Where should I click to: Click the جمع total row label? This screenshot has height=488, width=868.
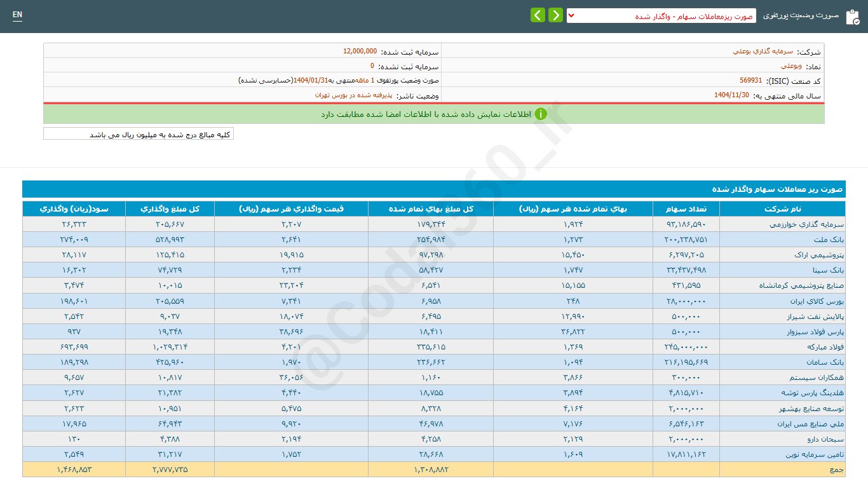[x=837, y=470]
